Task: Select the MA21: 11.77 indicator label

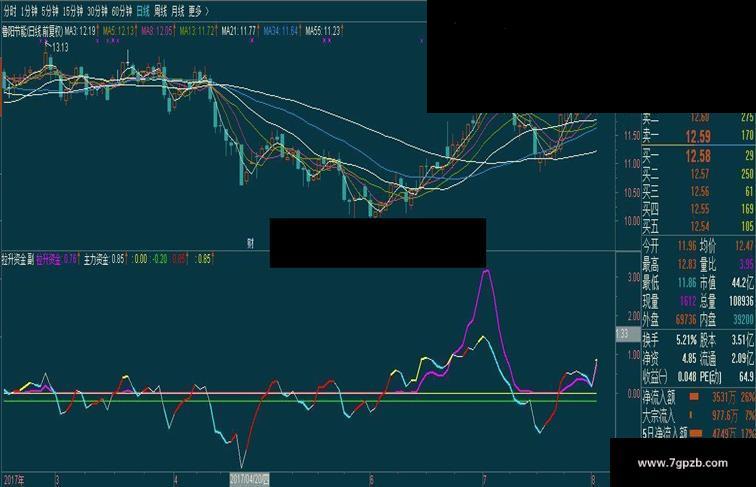Action: click(239, 31)
